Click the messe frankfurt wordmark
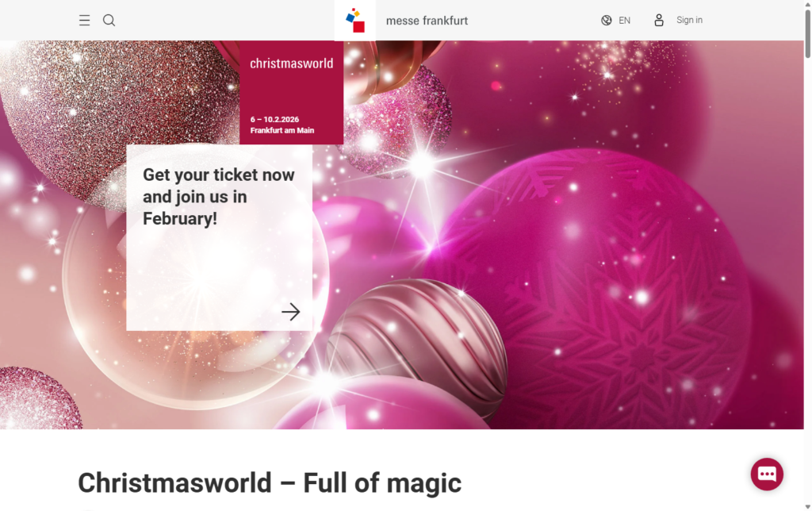Image resolution: width=812 pixels, height=511 pixels. [427, 21]
